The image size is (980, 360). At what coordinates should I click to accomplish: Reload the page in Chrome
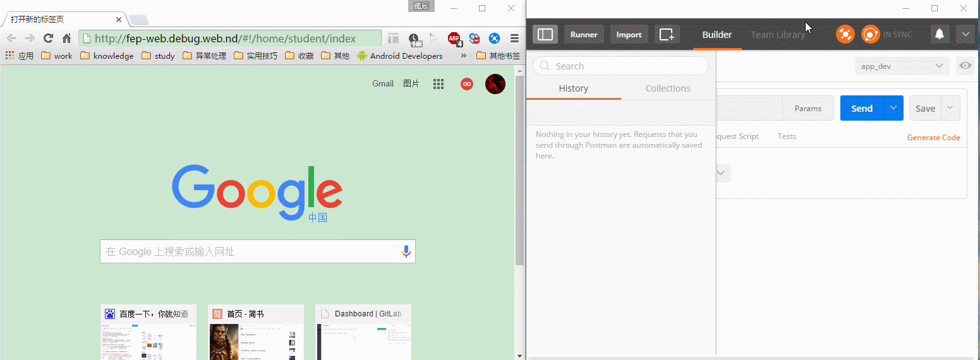pyautogui.click(x=48, y=39)
